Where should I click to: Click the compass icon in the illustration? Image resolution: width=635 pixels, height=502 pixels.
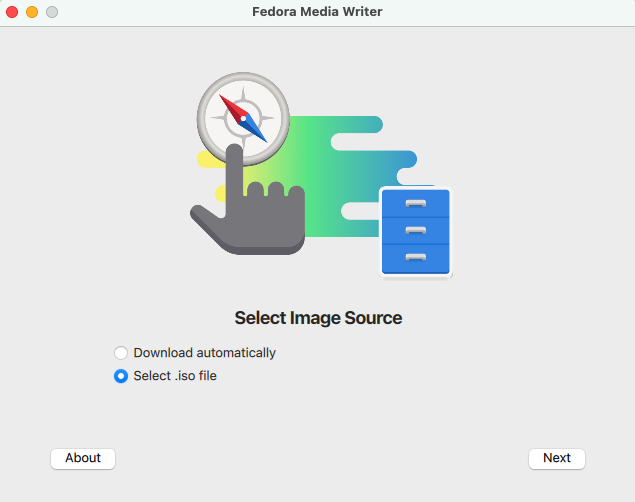[243, 118]
